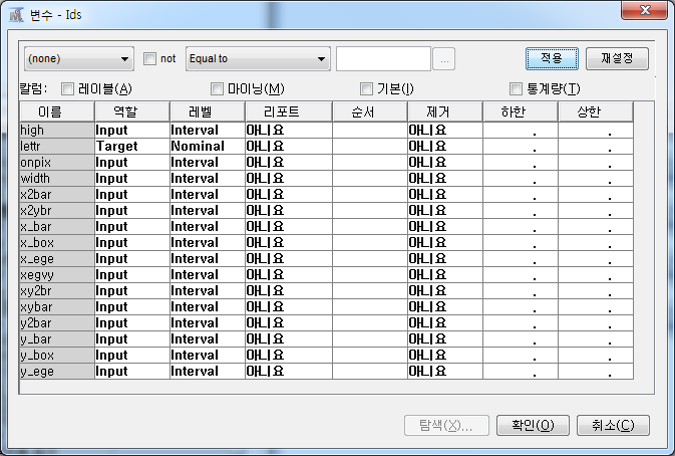Select the 'x_bar' variable name cell

pos(57,226)
